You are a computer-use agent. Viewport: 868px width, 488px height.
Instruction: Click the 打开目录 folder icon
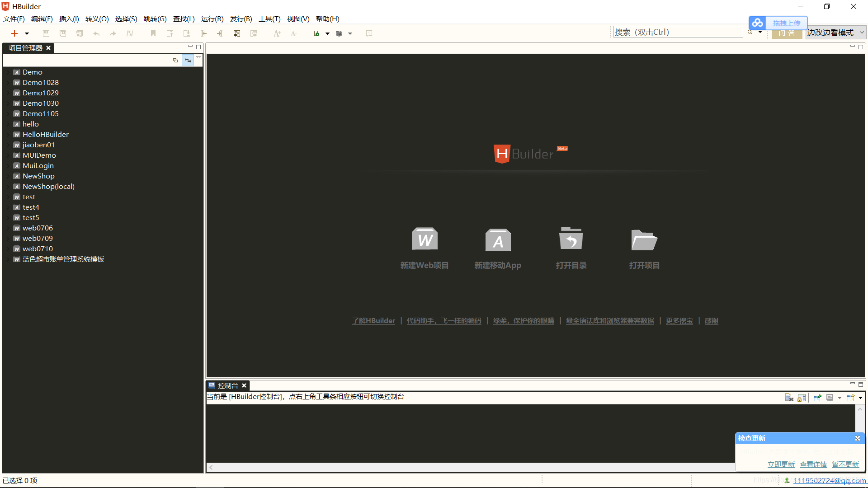[571, 238]
